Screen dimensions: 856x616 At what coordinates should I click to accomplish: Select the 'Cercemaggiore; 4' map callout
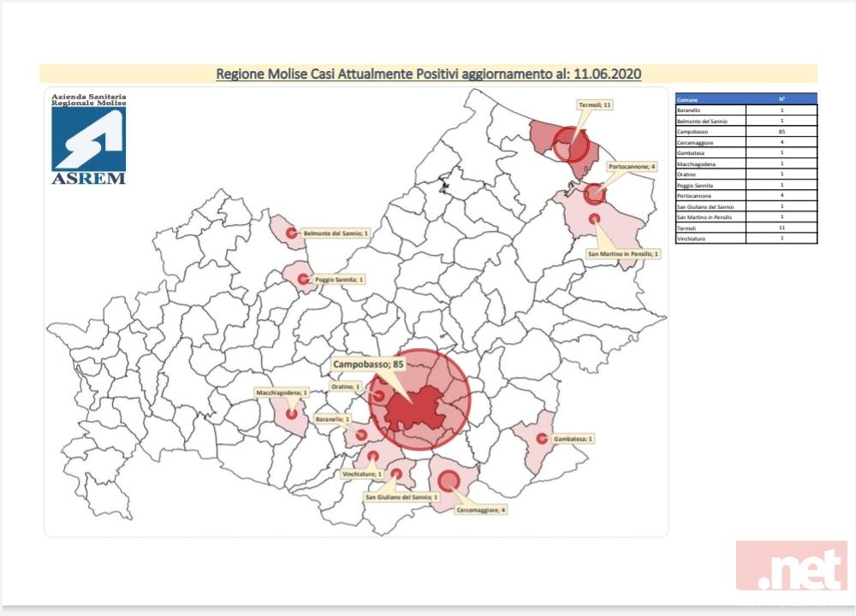[x=481, y=510]
